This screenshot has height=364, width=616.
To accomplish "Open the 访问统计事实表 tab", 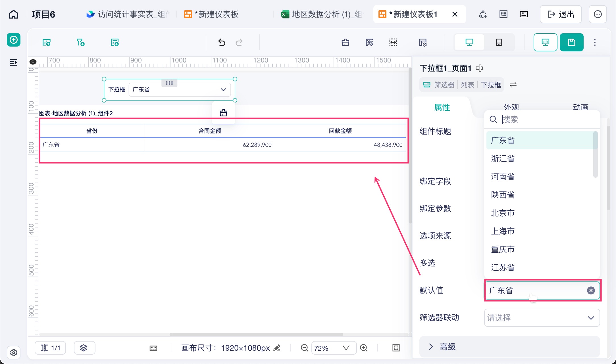I will coord(128,14).
